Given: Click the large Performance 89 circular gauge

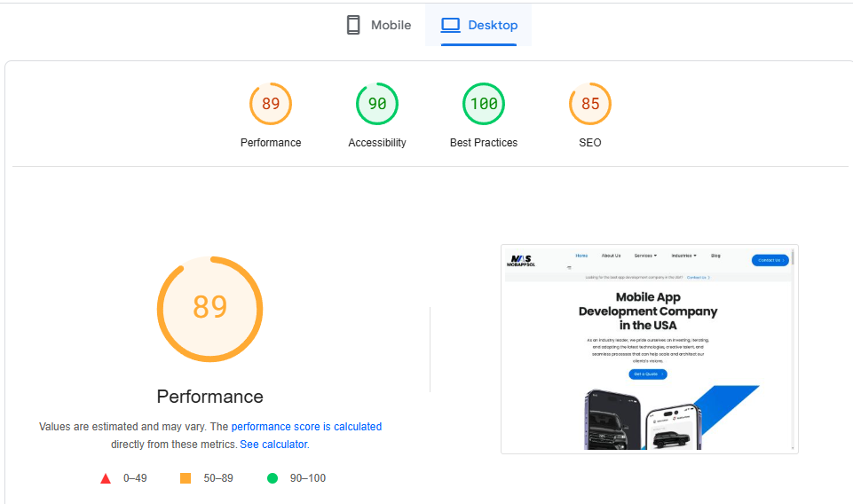Looking at the screenshot, I should [x=210, y=308].
